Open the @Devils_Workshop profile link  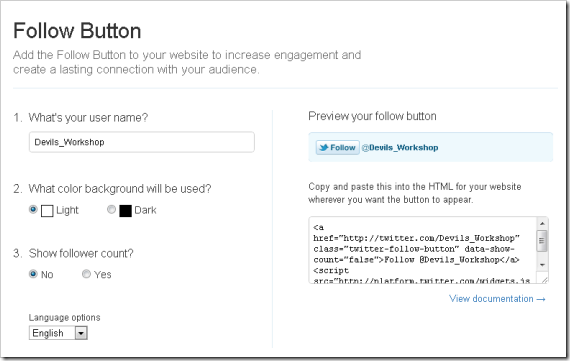coord(400,148)
